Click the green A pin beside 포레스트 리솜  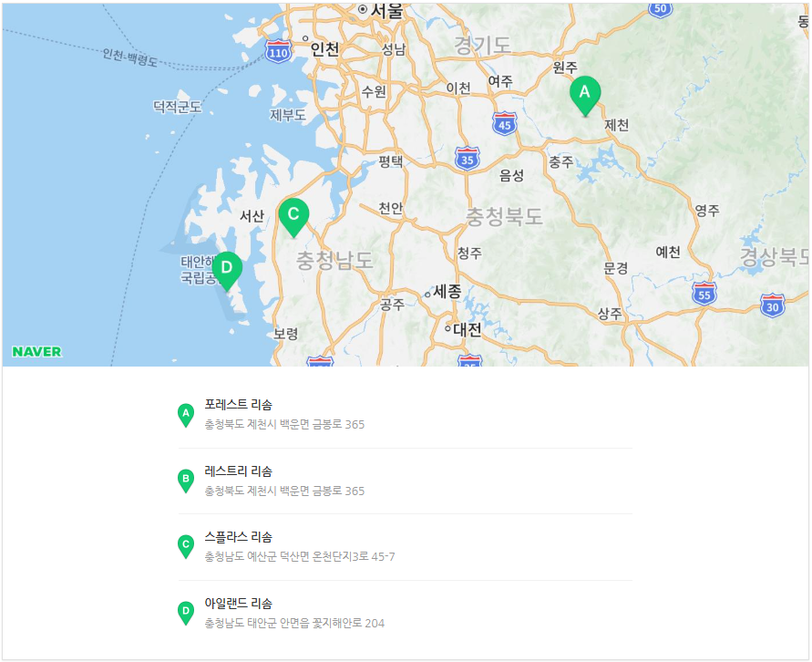[x=186, y=415]
